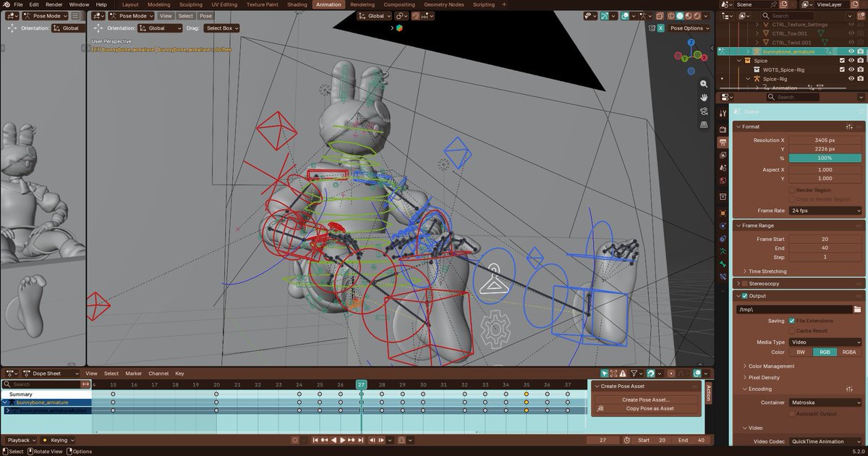
Task: Click the new scene icon beside the Scene name
Action: point(783,4)
